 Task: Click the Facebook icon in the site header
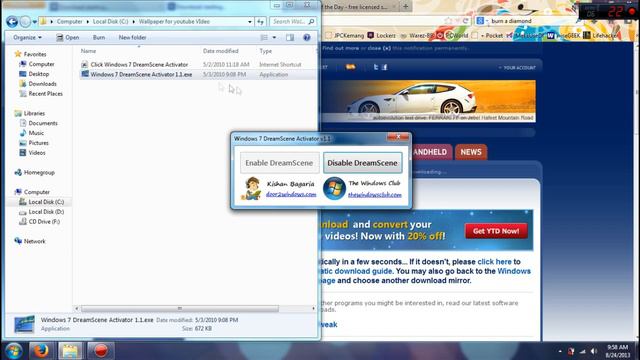(x=384, y=67)
